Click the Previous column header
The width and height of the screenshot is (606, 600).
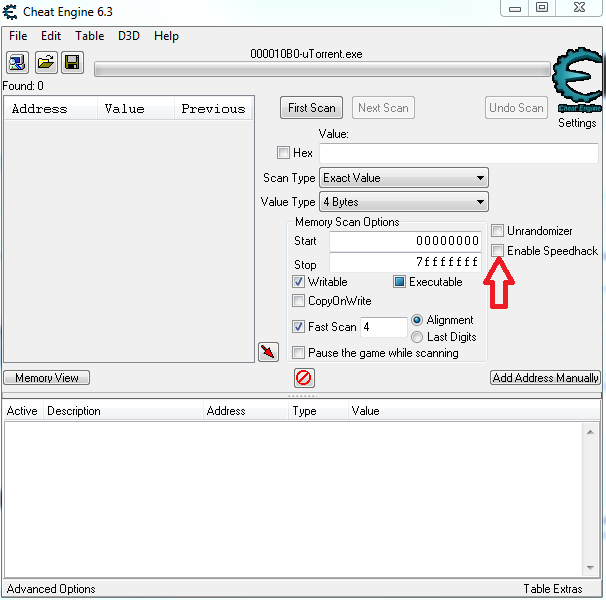pyautogui.click(x=214, y=109)
